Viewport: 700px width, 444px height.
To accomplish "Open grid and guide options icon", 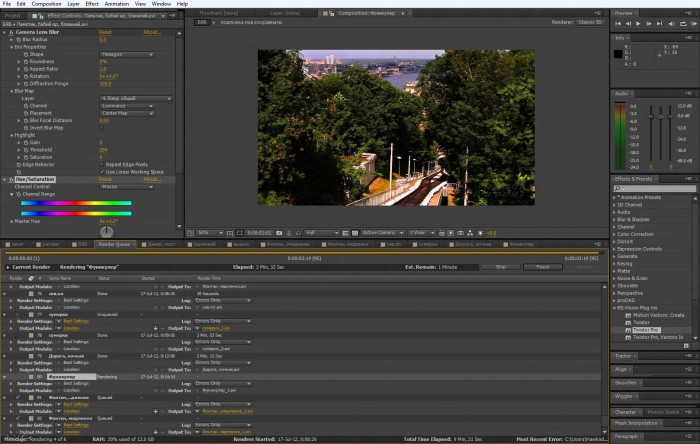I will (x=230, y=233).
